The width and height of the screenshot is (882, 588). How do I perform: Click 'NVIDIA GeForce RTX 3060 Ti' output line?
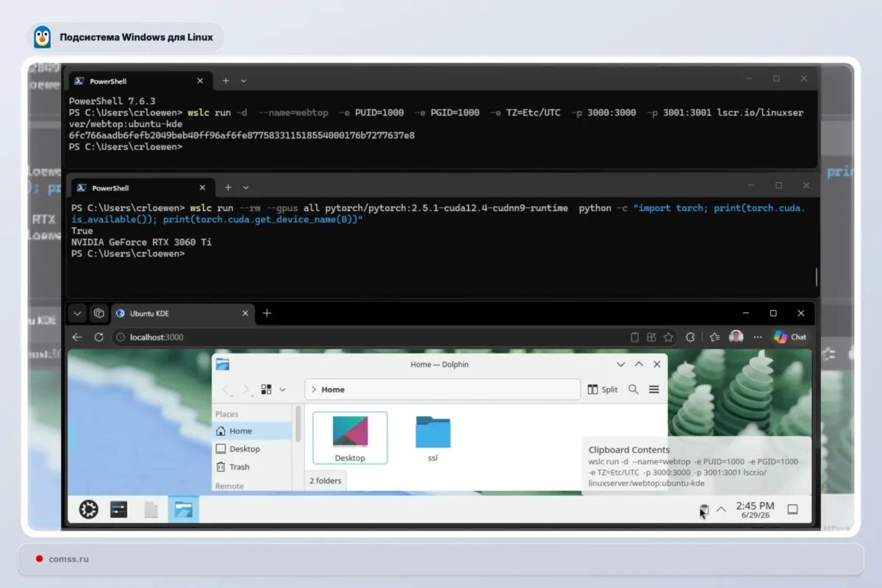[x=141, y=242]
